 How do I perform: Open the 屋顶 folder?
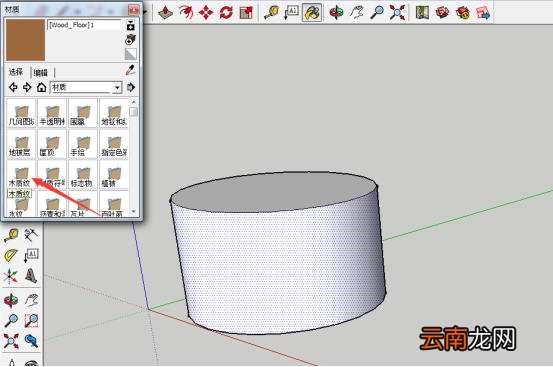[x=52, y=145]
